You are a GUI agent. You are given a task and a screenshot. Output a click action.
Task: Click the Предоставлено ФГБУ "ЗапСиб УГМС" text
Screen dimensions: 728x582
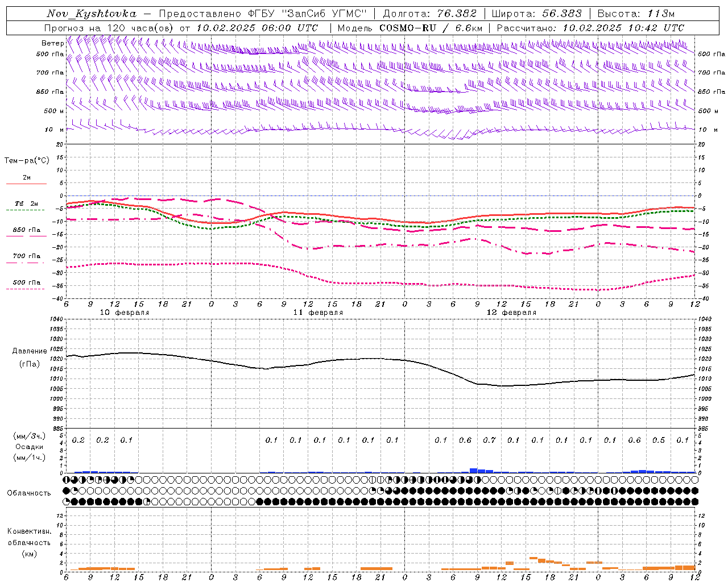[x=263, y=14]
